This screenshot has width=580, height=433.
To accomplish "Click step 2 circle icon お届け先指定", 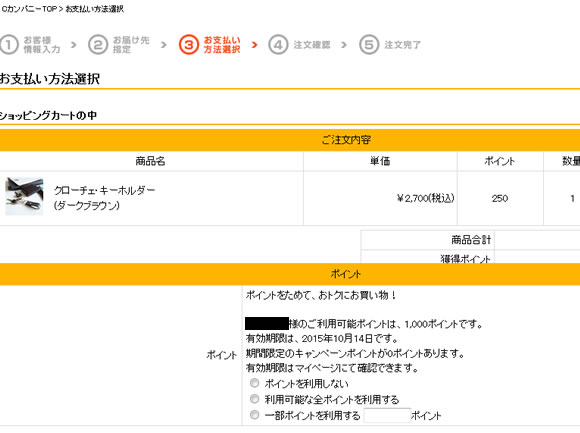I will [98, 45].
